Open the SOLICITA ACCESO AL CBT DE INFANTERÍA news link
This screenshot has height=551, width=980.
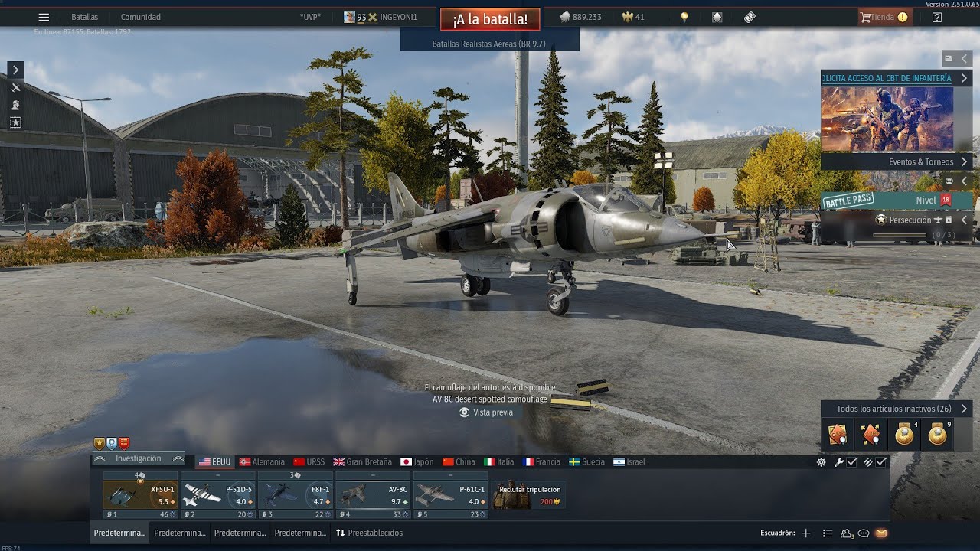pyautogui.click(x=887, y=78)
